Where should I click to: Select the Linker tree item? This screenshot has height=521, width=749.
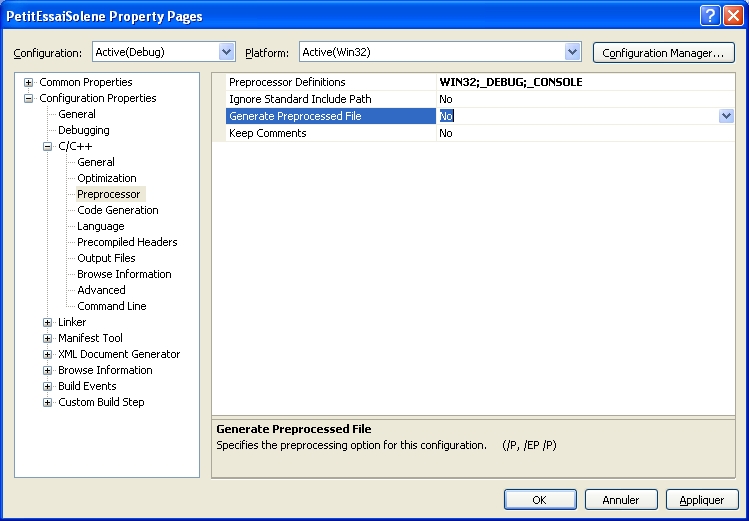click(72, 322)
